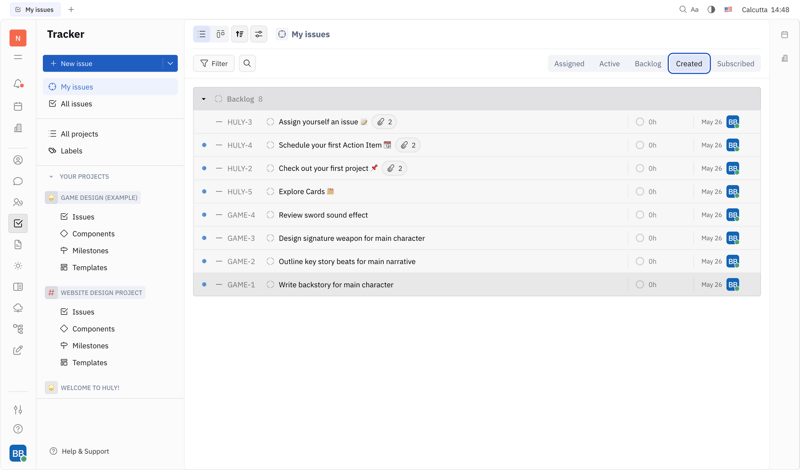
Task: Open the building icon in right panel
Action: coord(785,59)
